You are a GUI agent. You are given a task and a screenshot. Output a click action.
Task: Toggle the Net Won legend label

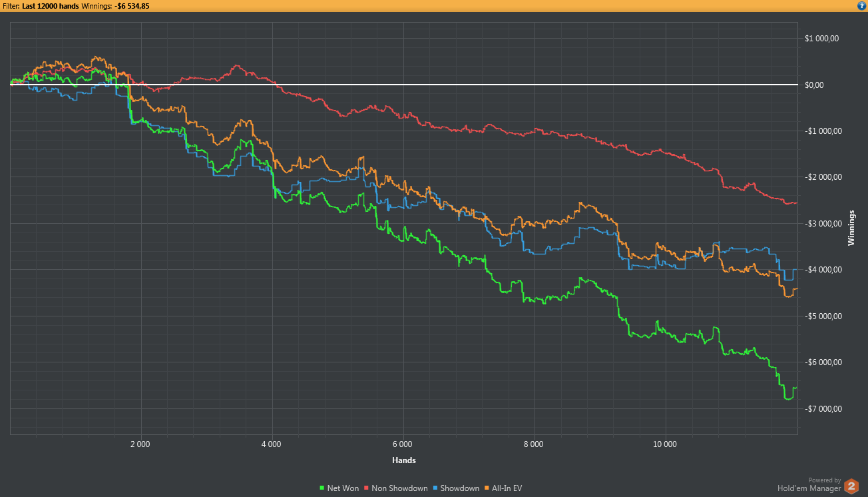343,488
